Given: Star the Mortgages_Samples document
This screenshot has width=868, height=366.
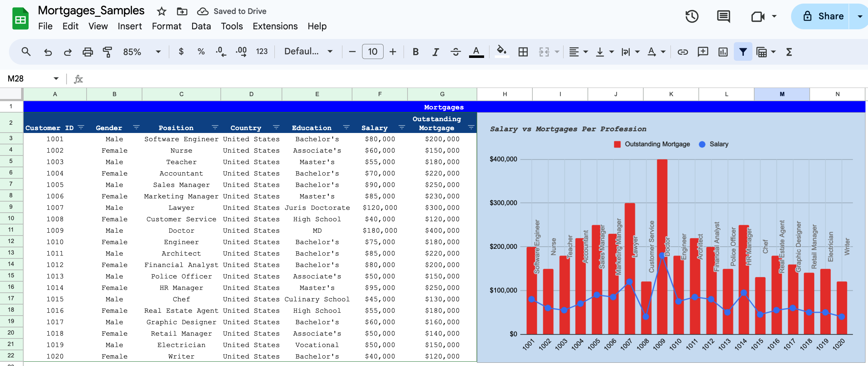Looking at the screenshot, I should (x=162, y=11).
